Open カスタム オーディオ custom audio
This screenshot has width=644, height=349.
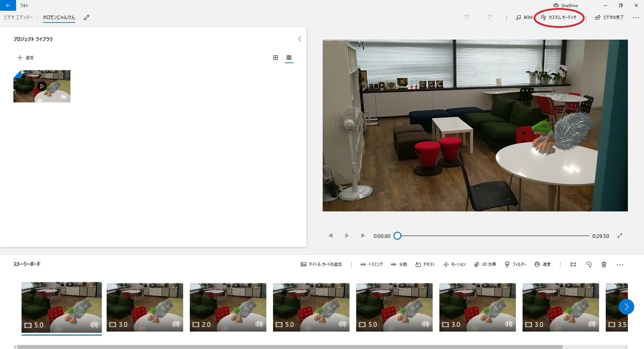coord(559,17)
